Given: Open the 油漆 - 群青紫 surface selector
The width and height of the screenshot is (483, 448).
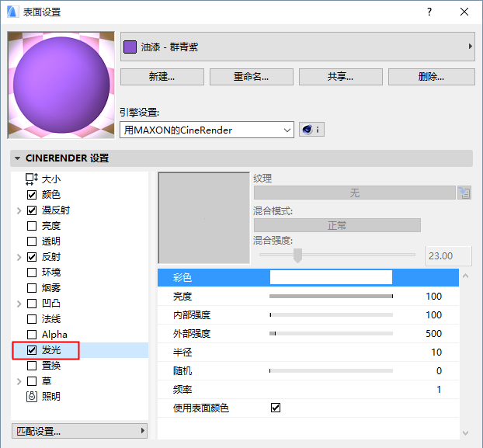Looking at the screenshot, I should (297, 47).
